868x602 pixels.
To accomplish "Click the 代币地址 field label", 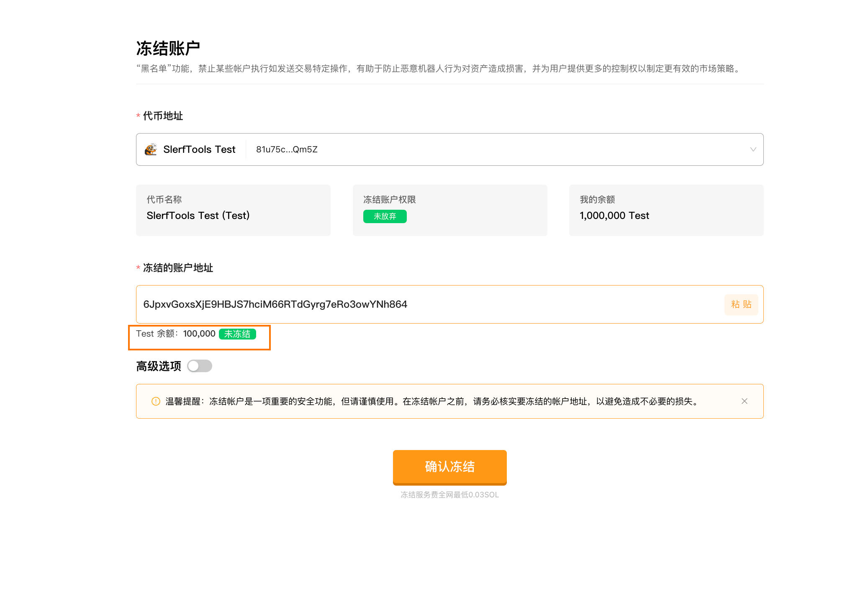I will [x=163, y=116].
